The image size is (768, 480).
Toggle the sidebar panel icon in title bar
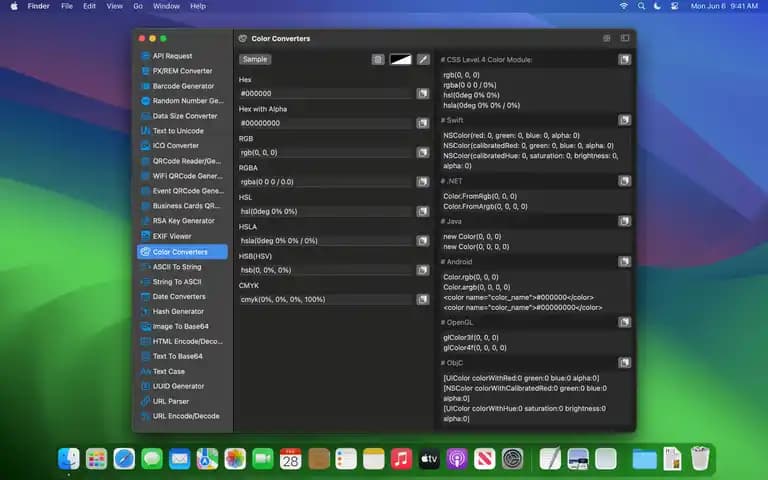[625, 38]
